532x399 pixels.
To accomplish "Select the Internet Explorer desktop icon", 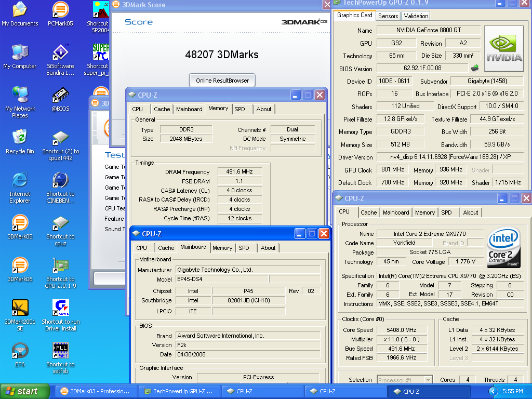I will 20,188.
